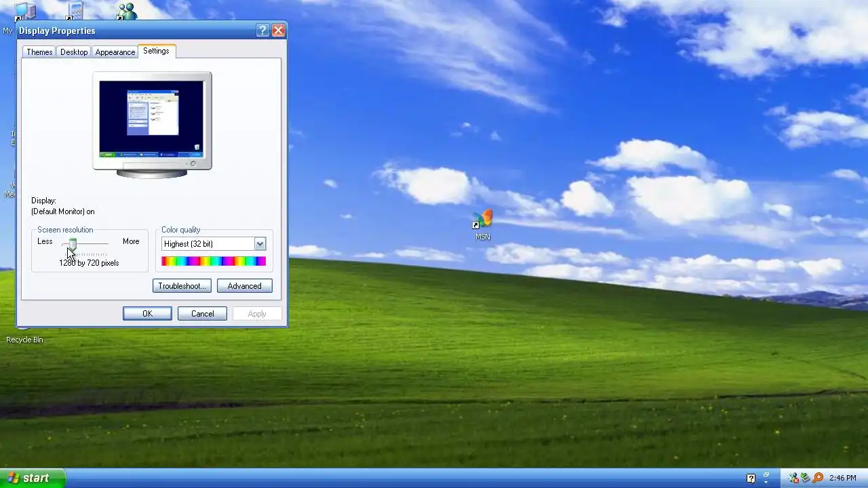
Task: Click the help question-mark icon in the taskbar
Action: click(x=751, y=478)
